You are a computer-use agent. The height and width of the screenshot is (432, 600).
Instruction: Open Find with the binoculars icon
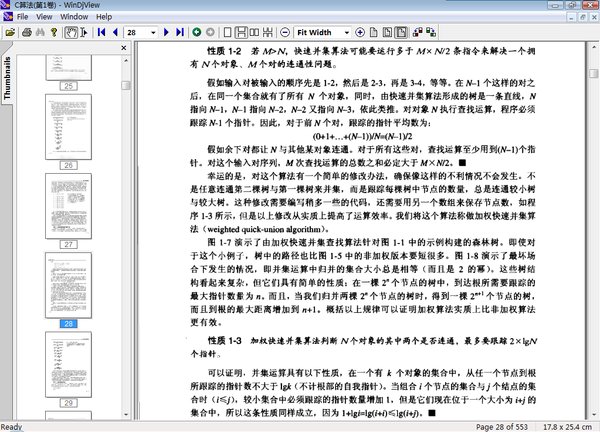click(40, 33)
